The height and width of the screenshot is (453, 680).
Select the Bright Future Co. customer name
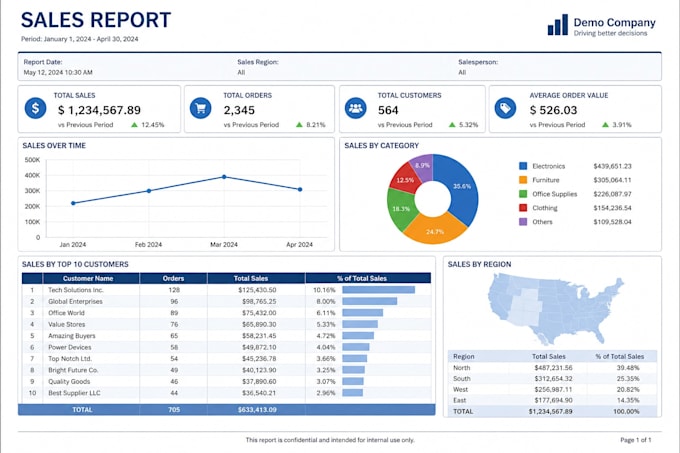tap(73, 370)
